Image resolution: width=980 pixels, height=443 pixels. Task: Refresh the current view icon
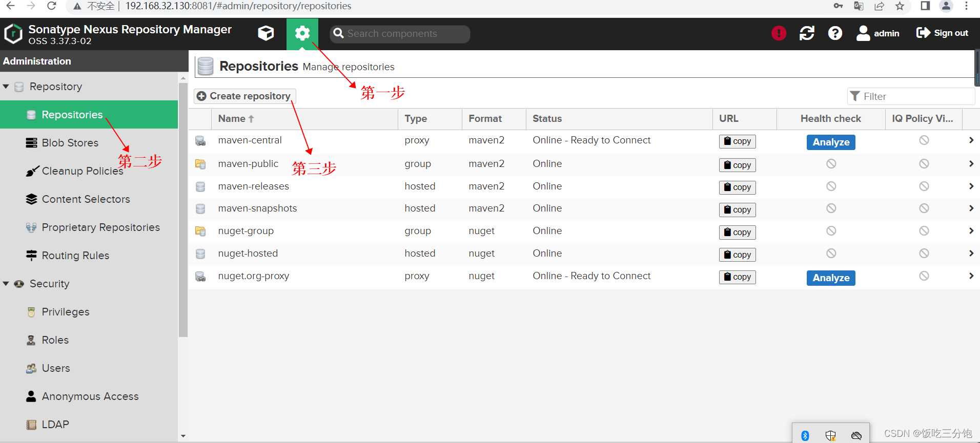[807, 33]
